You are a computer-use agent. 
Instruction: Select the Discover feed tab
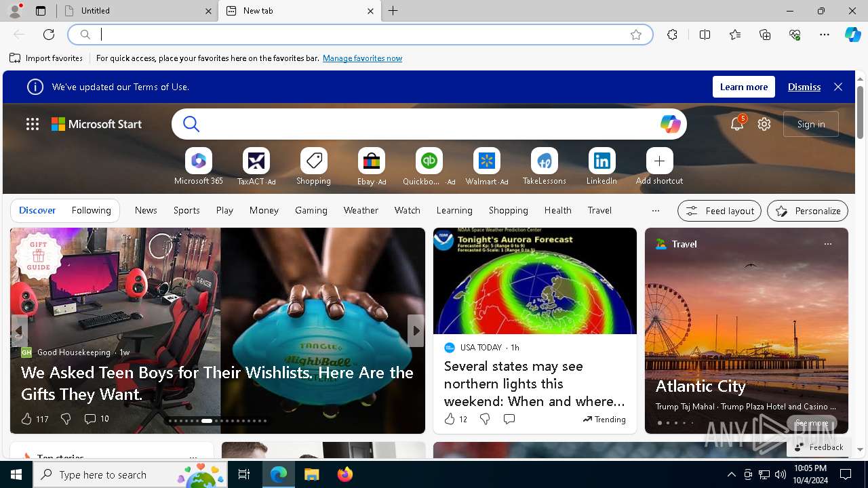37,210
